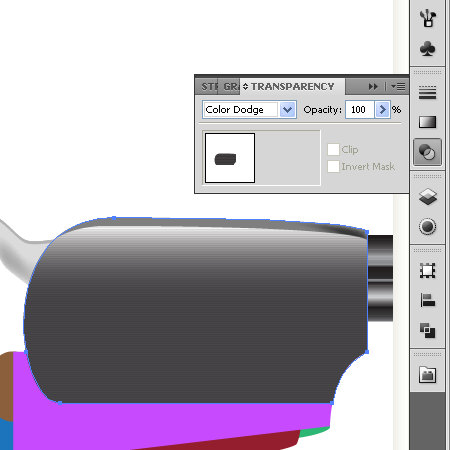
Task: Open the Symbols panel club icon
Action: click(427, 49)
